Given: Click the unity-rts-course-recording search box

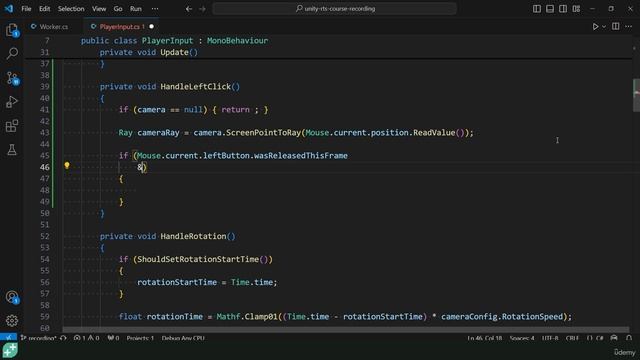Looking at the screenshot, I should coord(334,9).
